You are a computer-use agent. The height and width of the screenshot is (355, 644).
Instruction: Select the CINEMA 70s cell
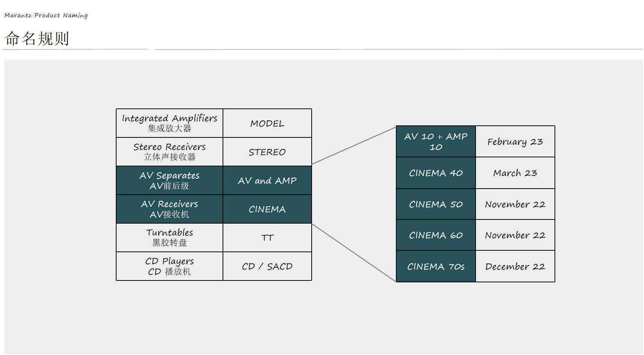(x=436, y=267)
